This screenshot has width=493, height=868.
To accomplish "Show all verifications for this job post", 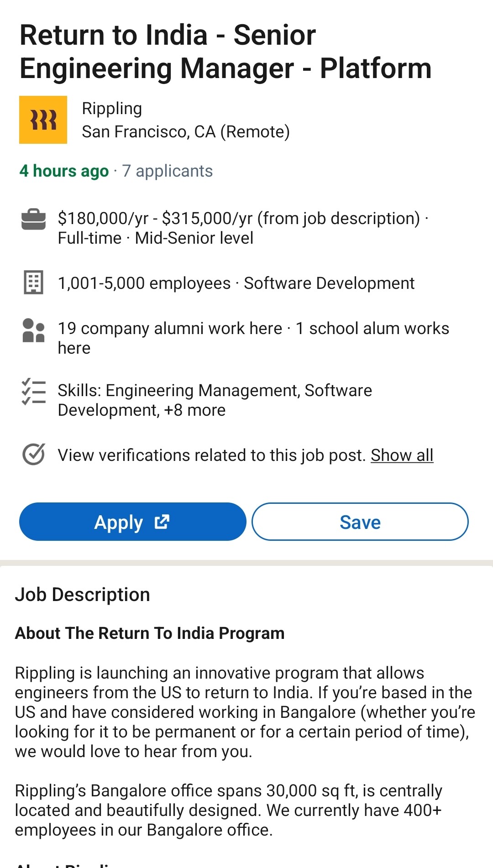I will (x=402, y=455).
